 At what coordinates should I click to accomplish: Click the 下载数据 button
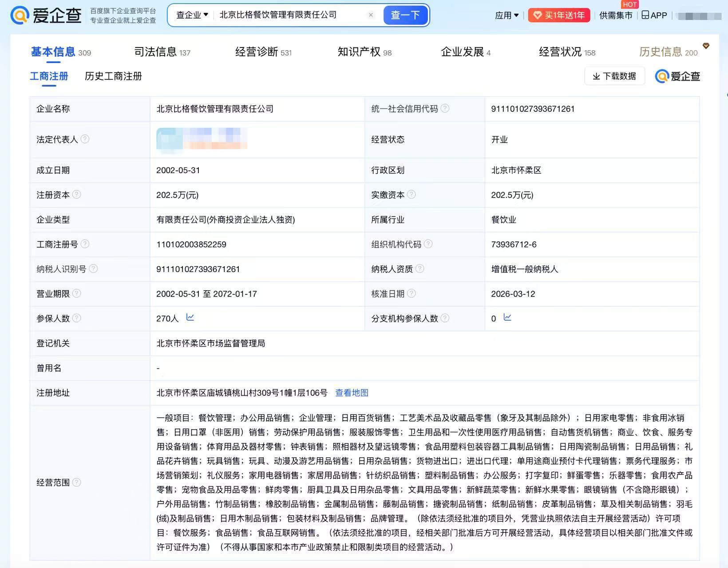click(x=614, y=76)
